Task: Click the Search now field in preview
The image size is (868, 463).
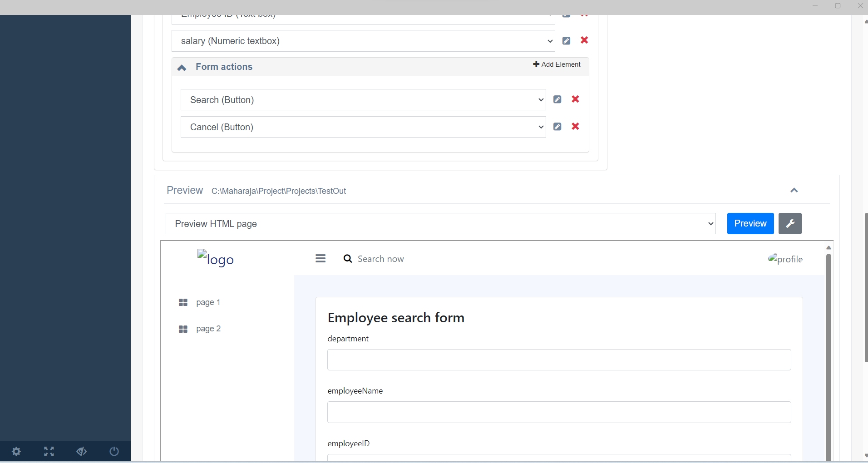Action: click(380, 259)
